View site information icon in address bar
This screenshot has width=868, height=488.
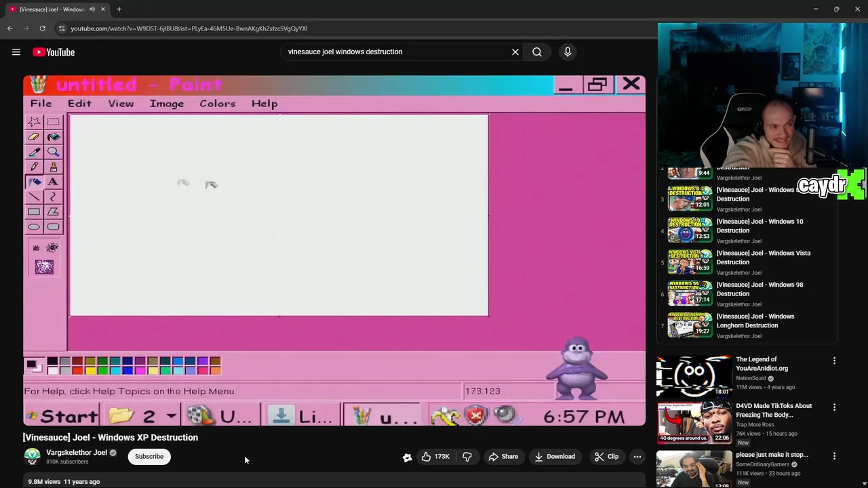pos(62,28)
